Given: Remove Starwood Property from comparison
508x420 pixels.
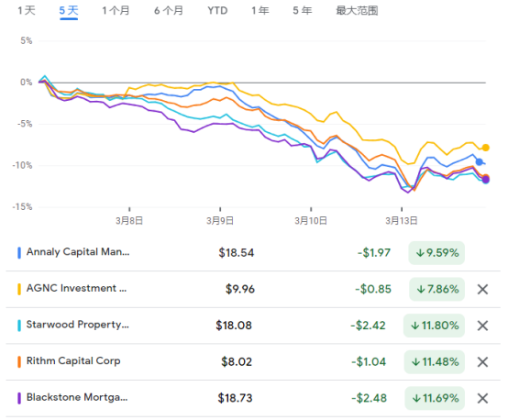Looking at the screenshot, I should 482,326.
